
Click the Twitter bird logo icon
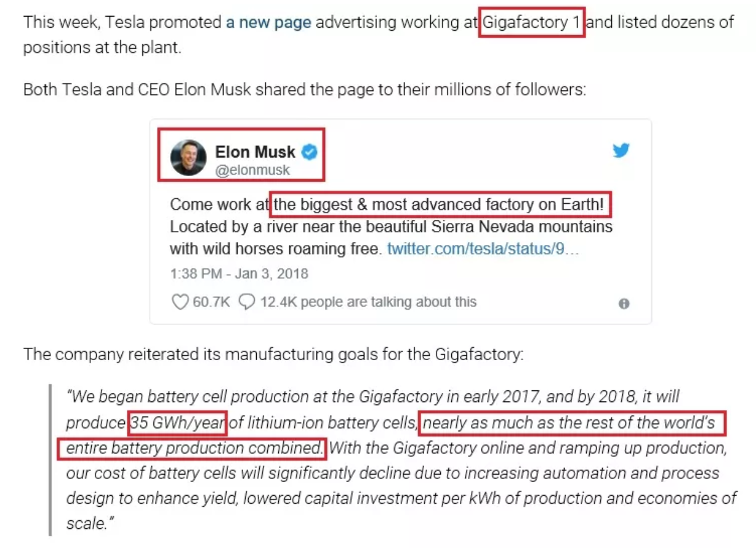click(621, 150)
